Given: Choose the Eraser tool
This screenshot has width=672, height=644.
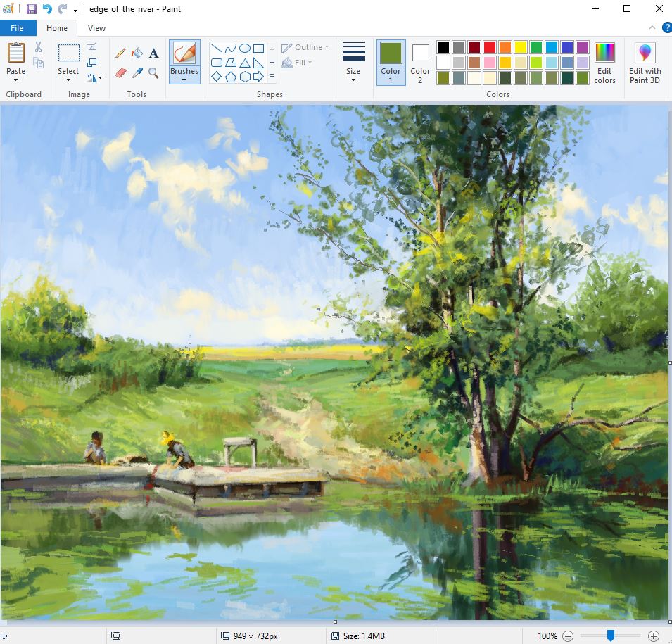Looking at the screenshot, I should coord(120,72).
